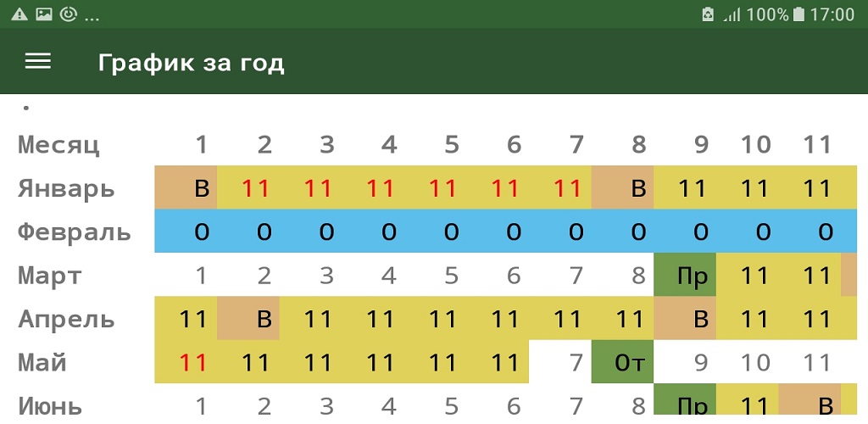Tap the signal strength bars icon
The width and height of the screenshot is (868, 424).
tap(732, 14)
